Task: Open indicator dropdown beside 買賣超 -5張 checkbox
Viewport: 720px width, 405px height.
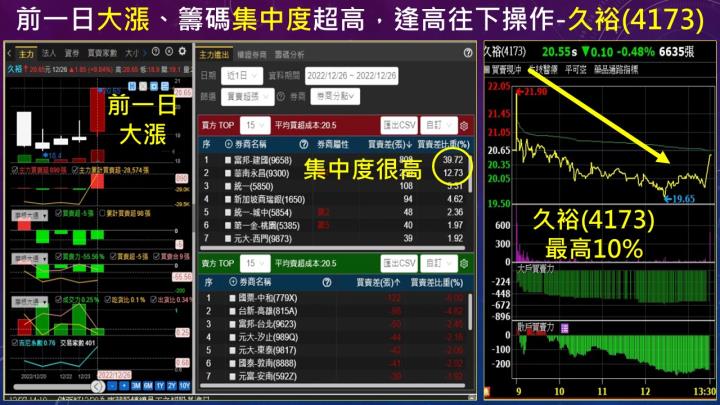Action: point(30,215)
